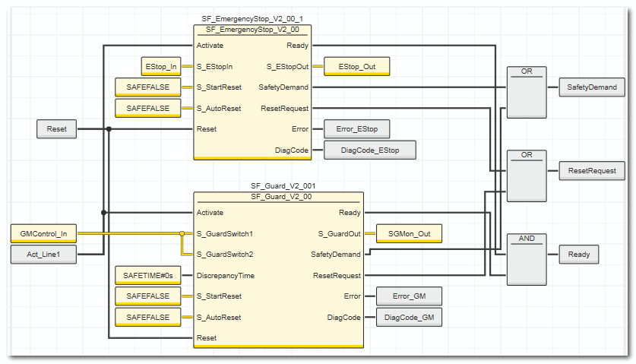Click the OR block feeding ResetRequest output

coord(527,176)
